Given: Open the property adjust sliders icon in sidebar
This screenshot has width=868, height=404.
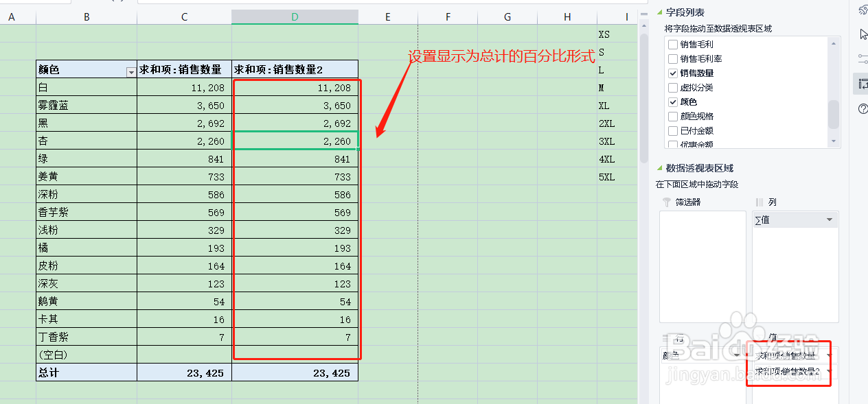Looking at the screenshot, I should click(864, 59).
